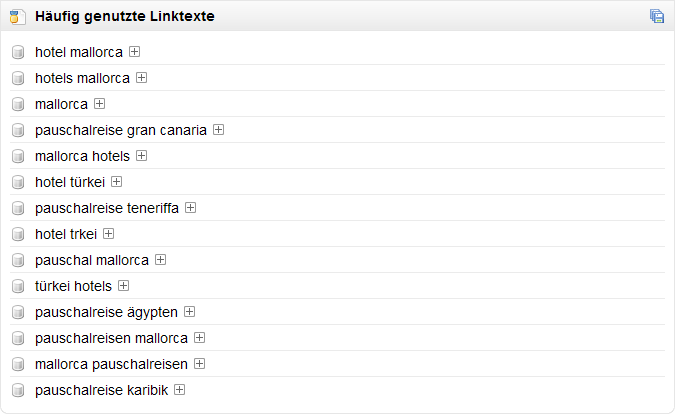Select the pauschalreisen mallorca link text

(111, 338)
